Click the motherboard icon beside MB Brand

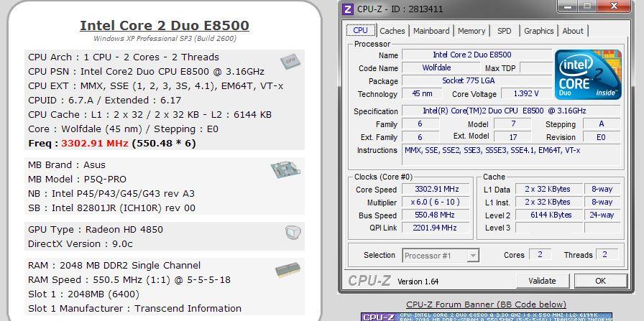(285, 169)
